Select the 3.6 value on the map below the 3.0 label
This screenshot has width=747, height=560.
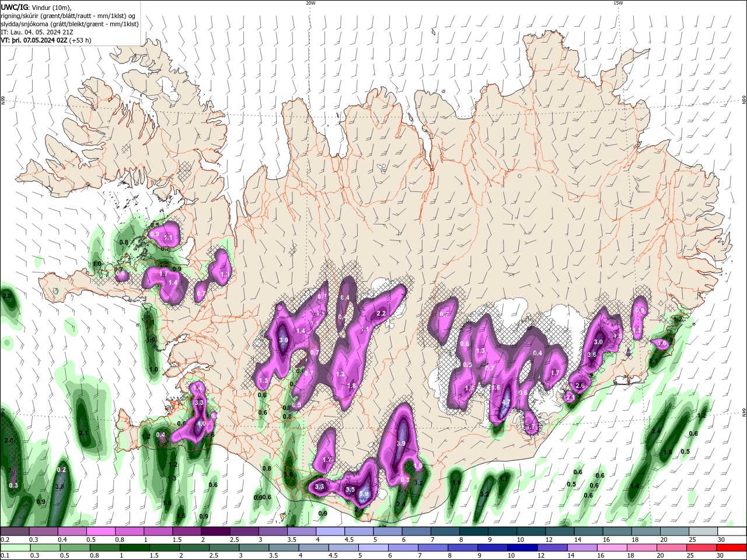(x=592, y=355)
